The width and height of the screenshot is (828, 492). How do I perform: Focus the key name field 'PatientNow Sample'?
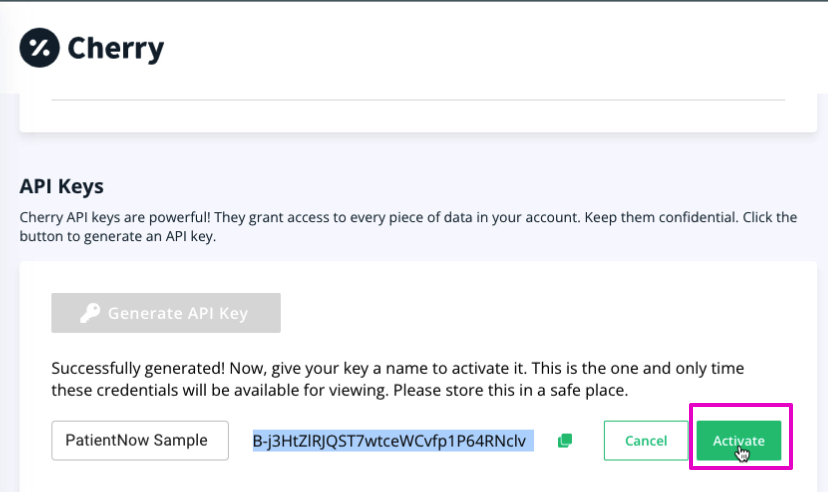[140, 440]
